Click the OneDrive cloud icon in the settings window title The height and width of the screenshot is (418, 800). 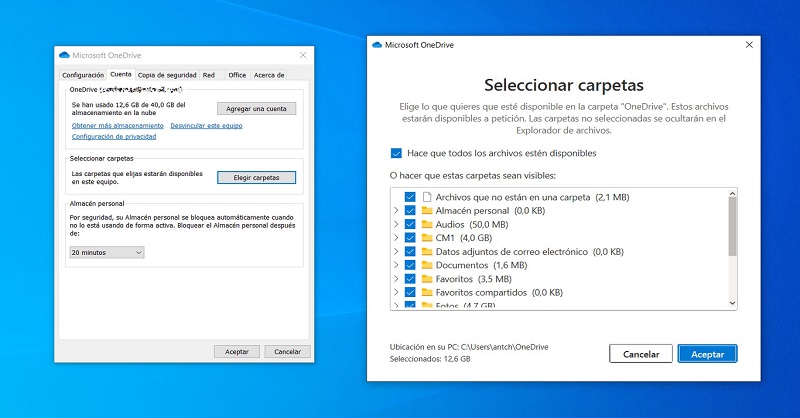click(64, 55)
